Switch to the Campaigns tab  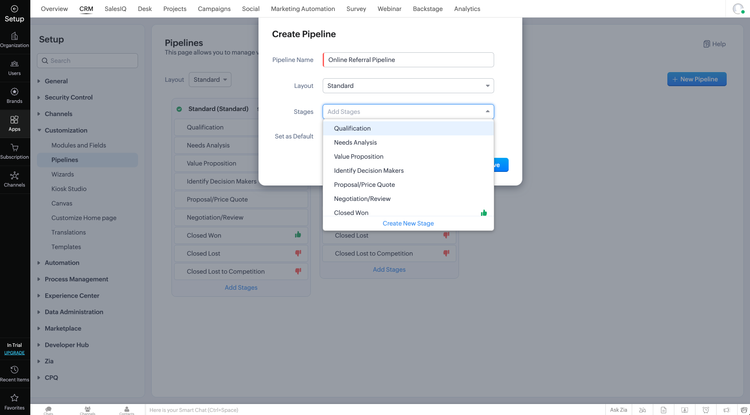(214, 9)
